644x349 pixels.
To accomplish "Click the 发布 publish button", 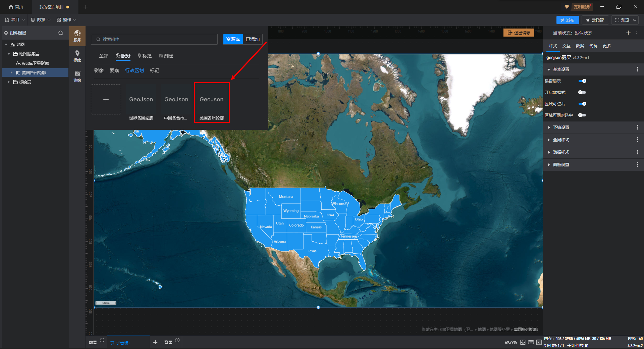I will (567, 20).
